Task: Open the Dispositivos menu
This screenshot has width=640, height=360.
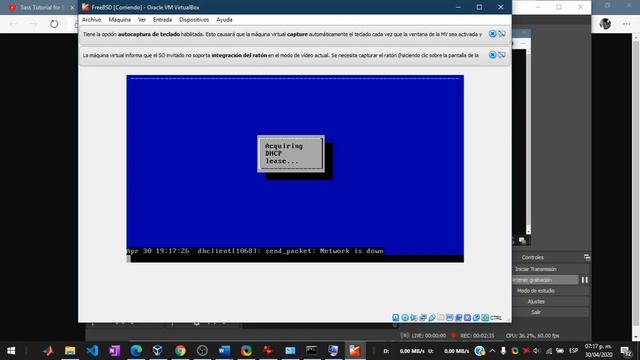Action: (194, 20)
